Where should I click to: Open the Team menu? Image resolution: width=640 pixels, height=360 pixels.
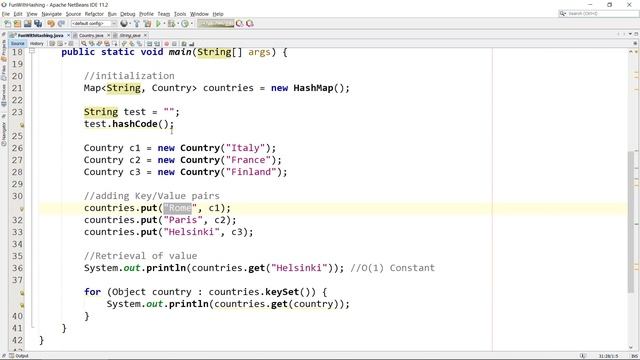tap(164, 14)
